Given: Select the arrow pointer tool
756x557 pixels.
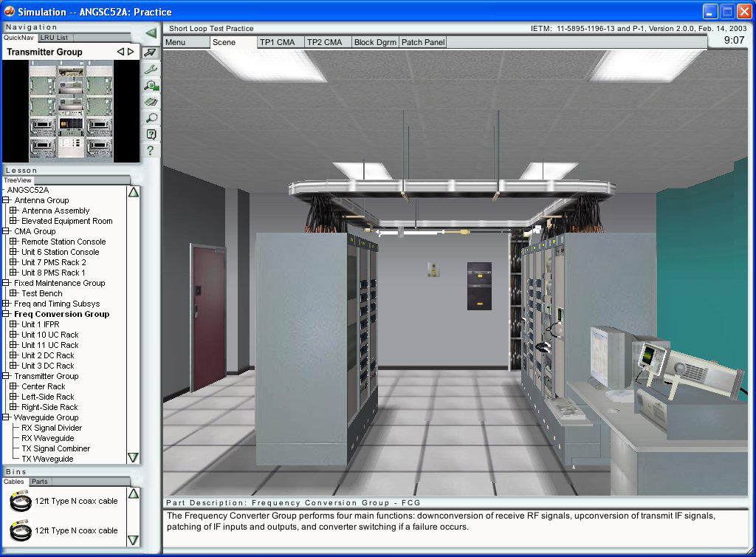Looking at the screenshot, I should [x=151, y=52].
